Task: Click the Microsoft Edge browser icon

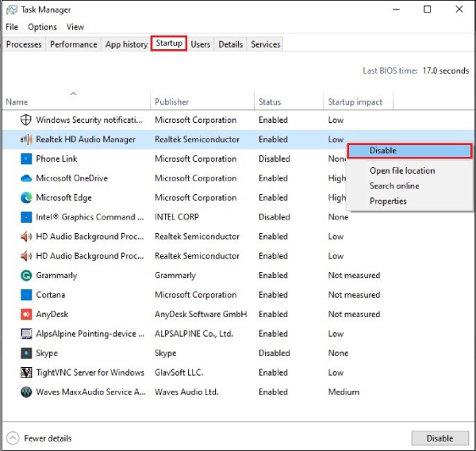Action: (x=24, y=198)
